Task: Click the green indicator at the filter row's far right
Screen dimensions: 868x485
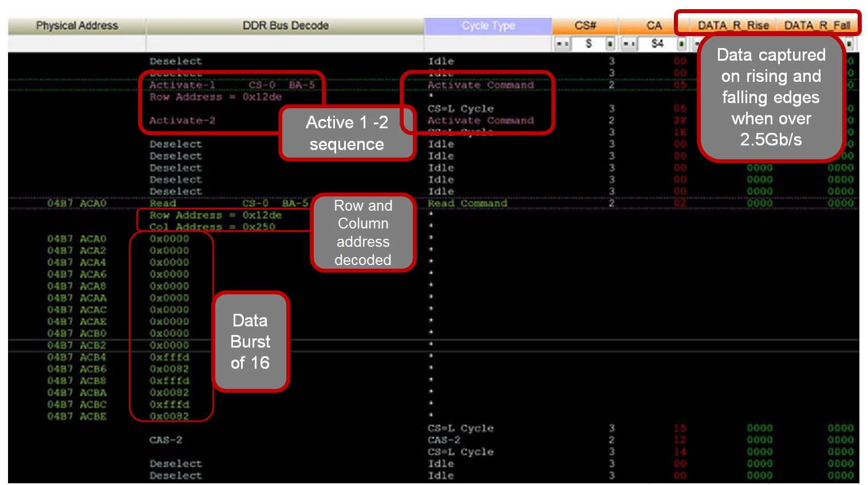Action: tap(849, 43)
